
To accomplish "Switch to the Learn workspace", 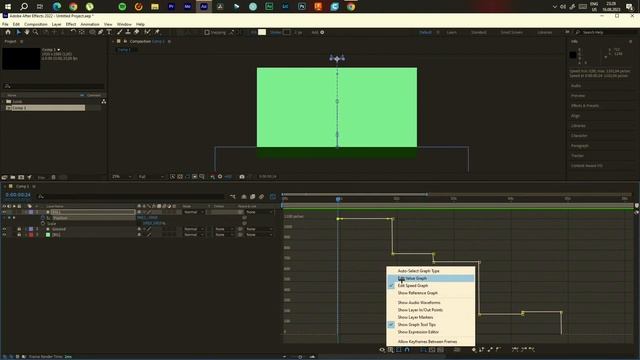I will pos(451,32).
